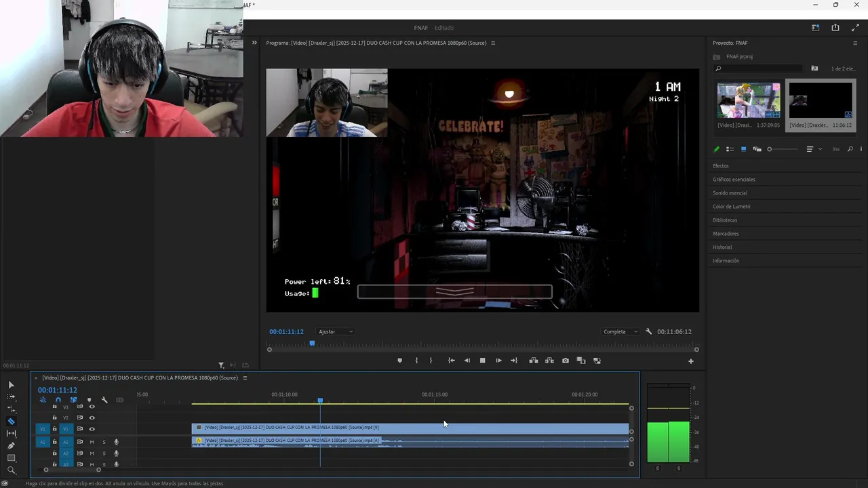Image resolution: width=868 pixels, height=488 pixels.
Task: Open the Historial panel
Action: (722, 247)
